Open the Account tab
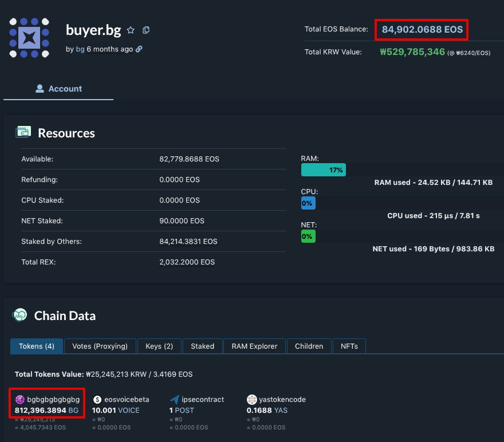The image size is (504, 442). 58,89
